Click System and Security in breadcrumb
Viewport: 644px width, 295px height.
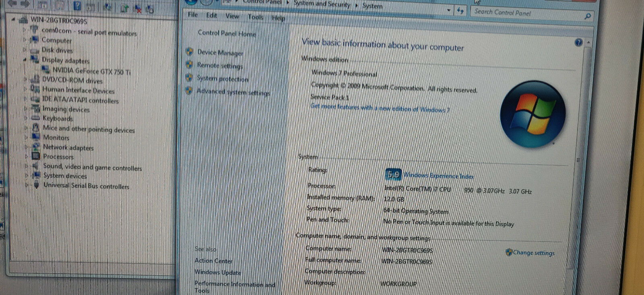pos(322,4)
